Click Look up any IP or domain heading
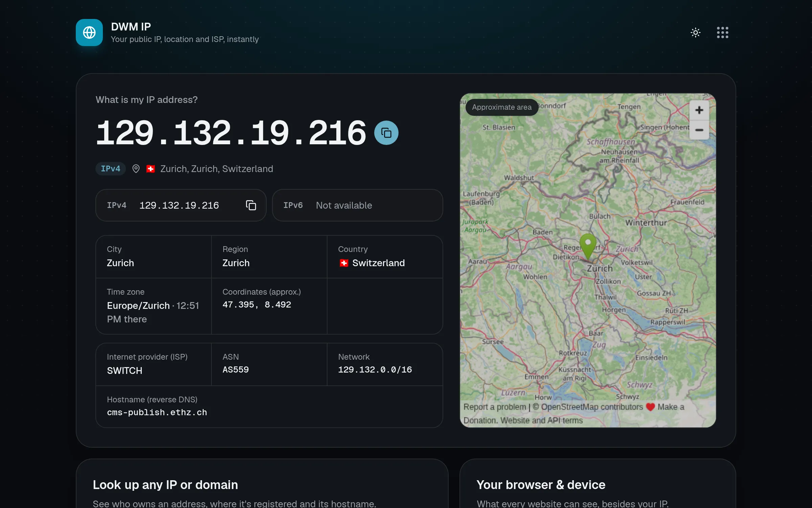 tap(165, 485)
